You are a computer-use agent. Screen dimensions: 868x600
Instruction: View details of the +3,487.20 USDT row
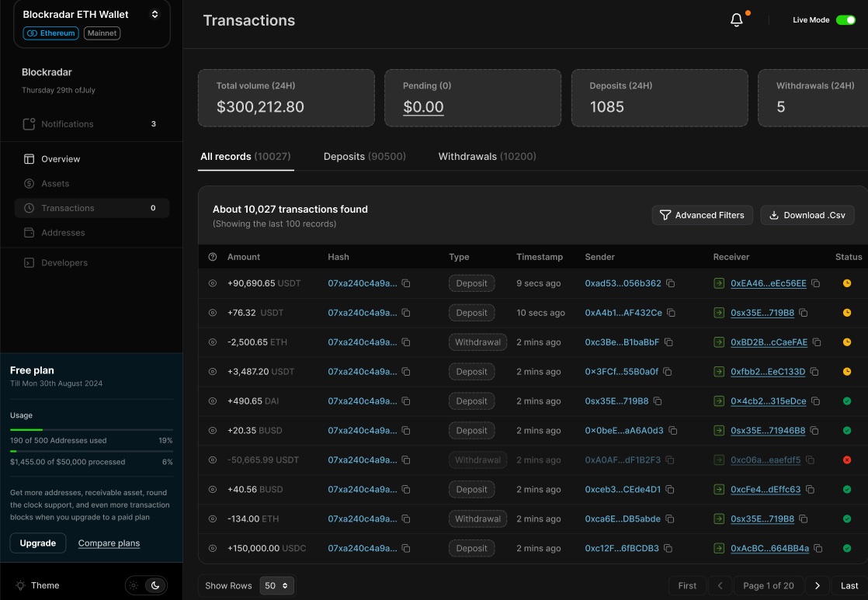coord(213,371)
